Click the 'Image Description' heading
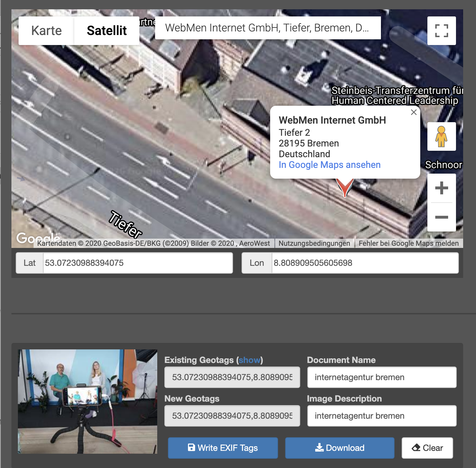 point(344,399)
